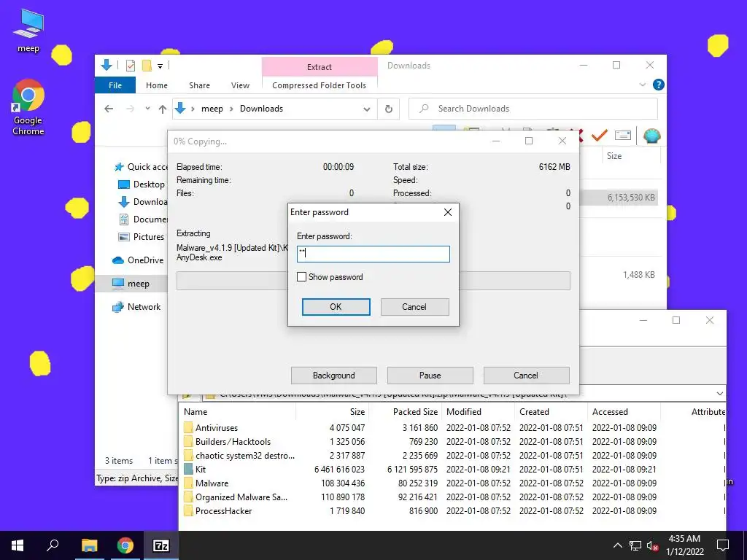Select meep computer in navigation pane
This screenshot has height=560, width=747.
pos(131,284)
